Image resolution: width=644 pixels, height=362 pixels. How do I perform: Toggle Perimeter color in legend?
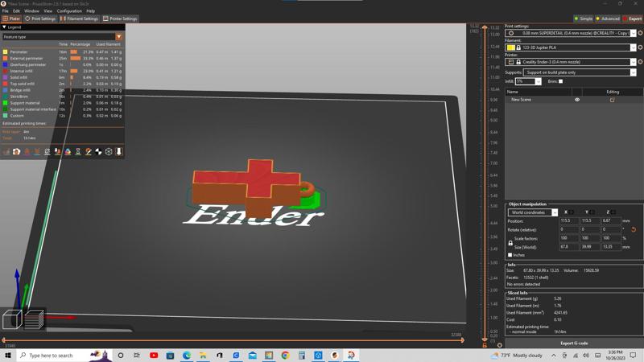click(x=6, y=52)
